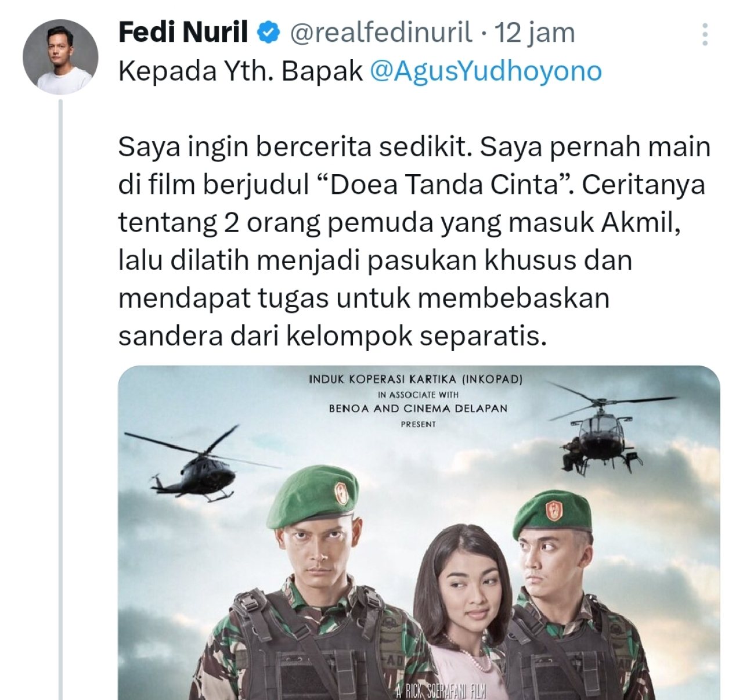
Task: Open the @realfedinuril handle link
Action: (380, 33)
